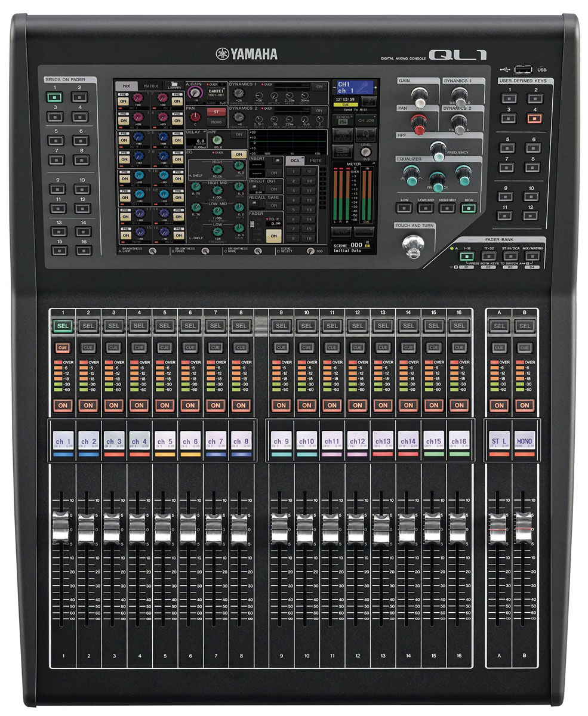The width and height of the screenshot is (588, 716).
Task: Enable CUE on channel 3 strip
Action: [x=113, y=347]
